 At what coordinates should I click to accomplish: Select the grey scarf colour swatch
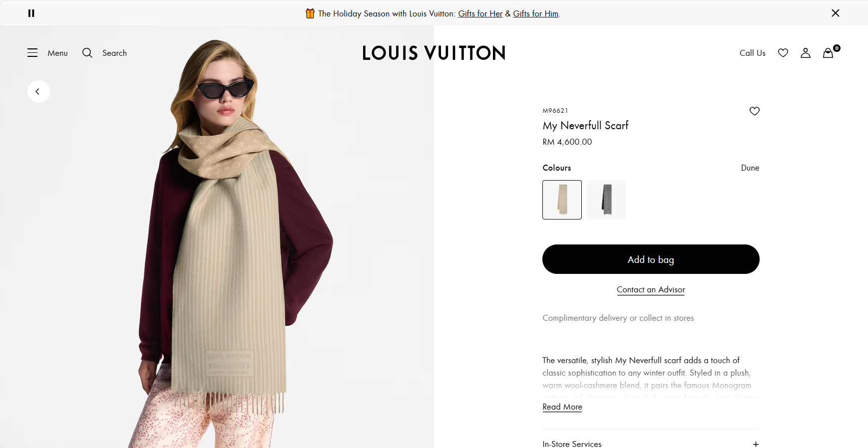606,200
